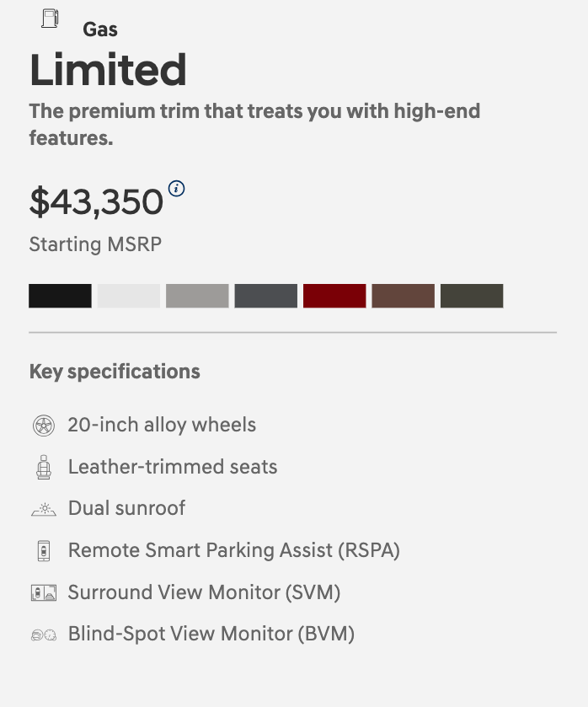Select the black exterior color swatch
The image size is (588, 707).
[x=59, y=296]
